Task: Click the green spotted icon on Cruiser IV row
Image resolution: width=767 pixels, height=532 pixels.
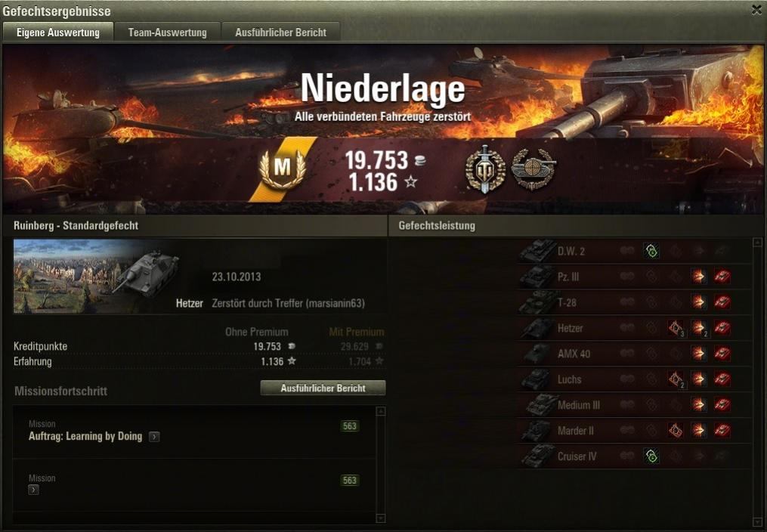Action: [x=651, y=456]
